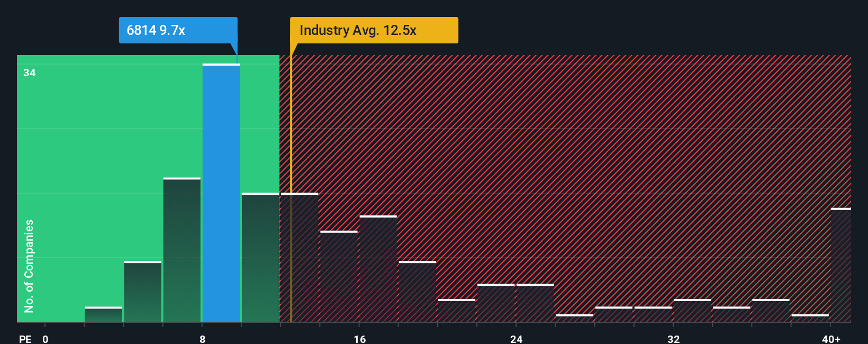
Task: Click the x-axis tick label '32'
Action: (x=673, y=339)
